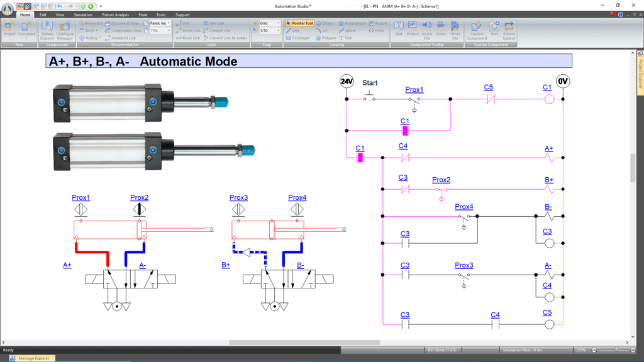Insert an Audio File tooltip

click(x=426, y=29)
